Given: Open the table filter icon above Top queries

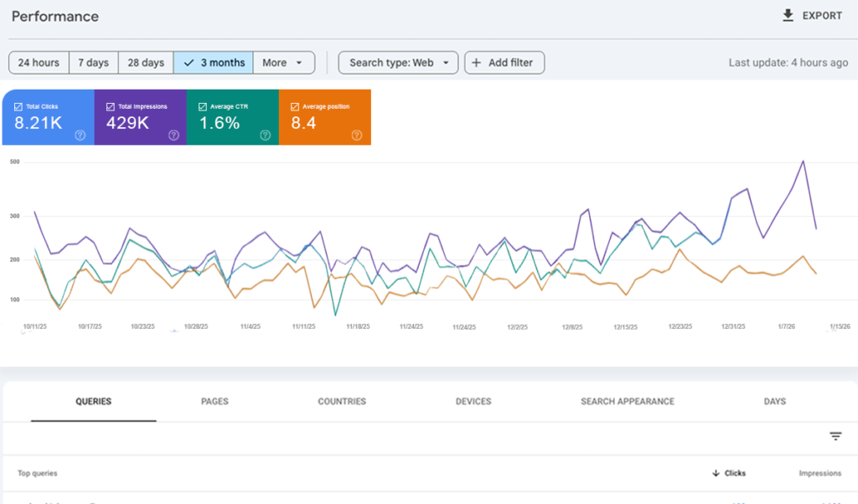Looking at the screenshot, I should (835, 435).
